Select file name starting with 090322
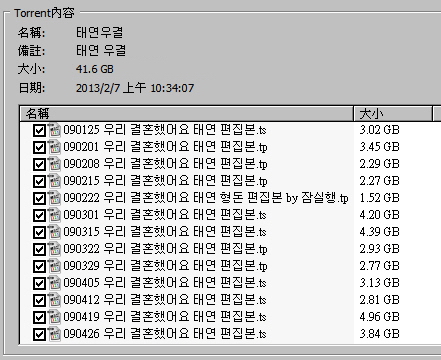Screen dimensions: 441x360 (x=165, y=249)
